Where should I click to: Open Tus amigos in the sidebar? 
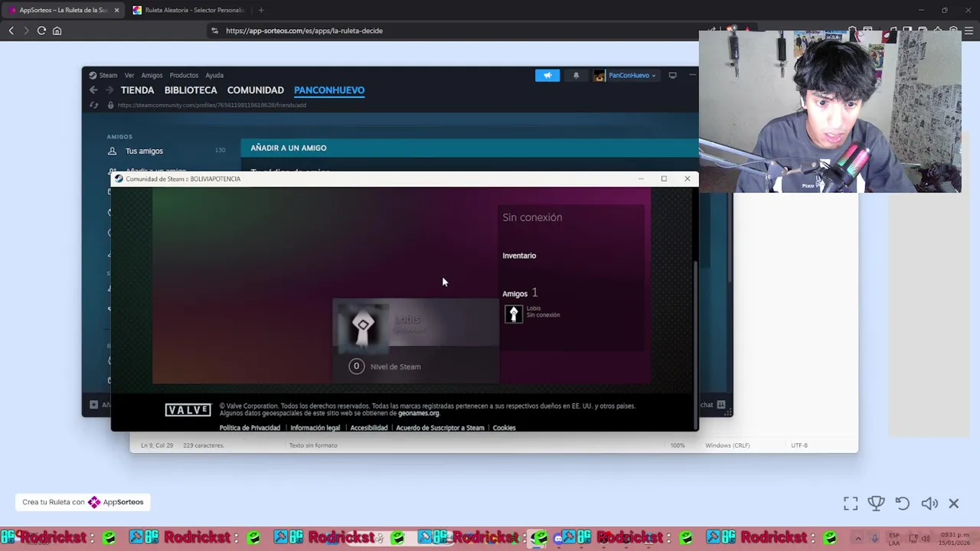tap(144, 151)
